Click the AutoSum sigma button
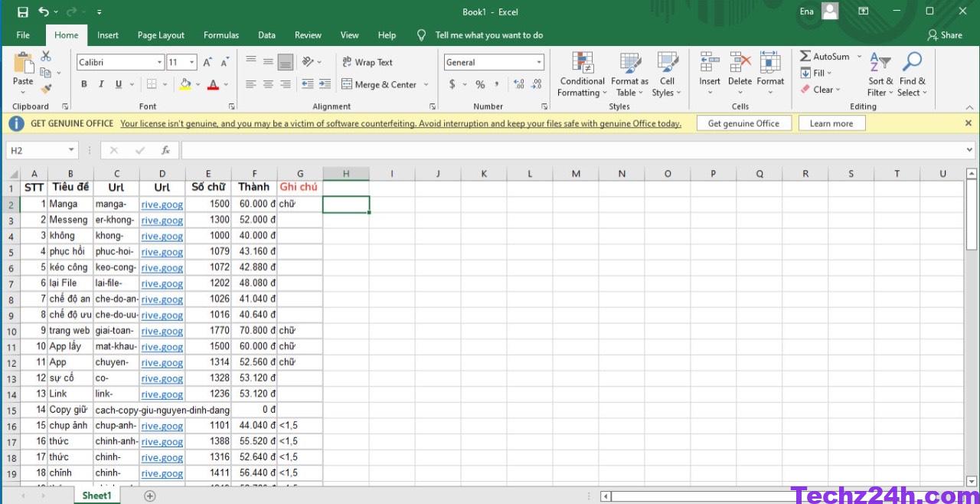The width and height of the screenshot is (980, 504). pos(825,57)
